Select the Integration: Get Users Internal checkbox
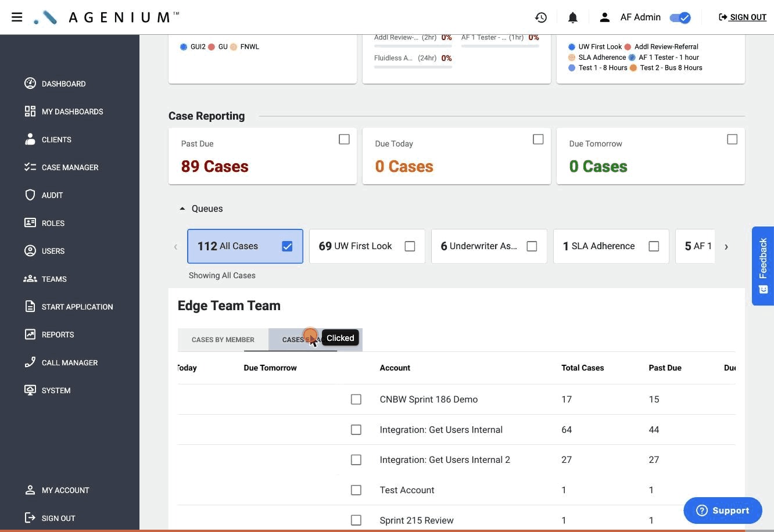This screenshot has height=532, width=774. pos(356,430)
